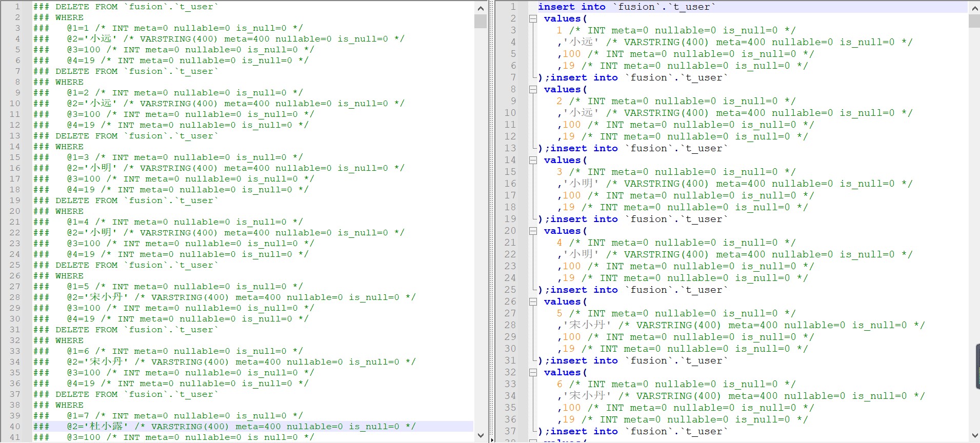Click value '4' on right-pane line 21
980x443 pixels.
coord(559,243)
